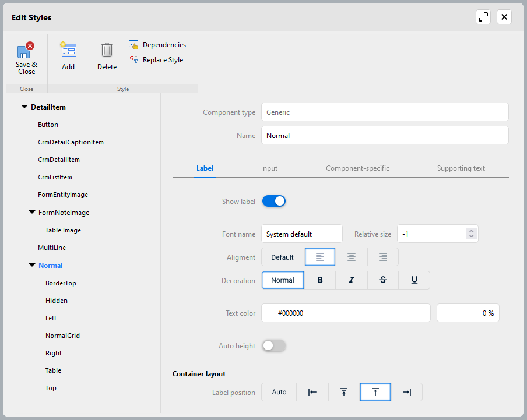Apply underline text decoration

point(414,280)
